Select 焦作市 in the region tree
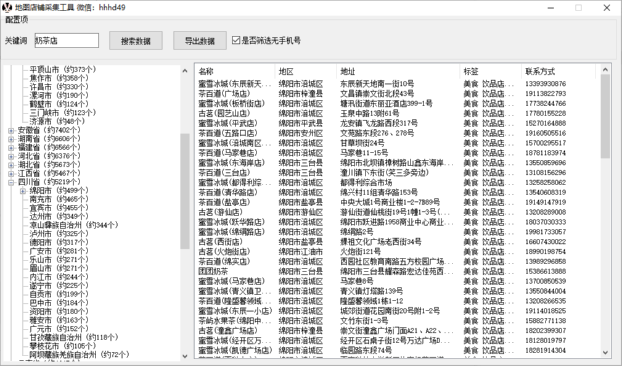Screen dimensions: 622x366 59,78
